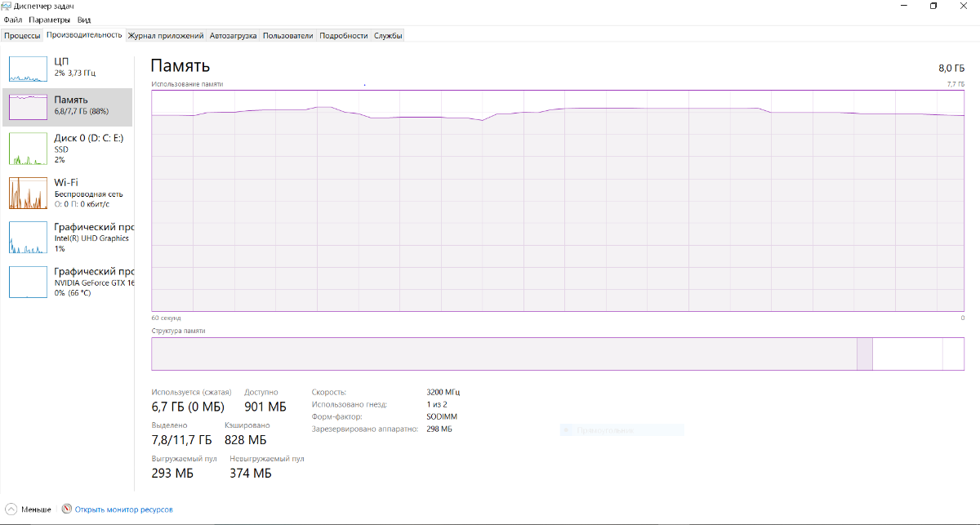980x525 pixels.
Task: Click the Использование памяти graph label
Action: click(x=187, y=84)
